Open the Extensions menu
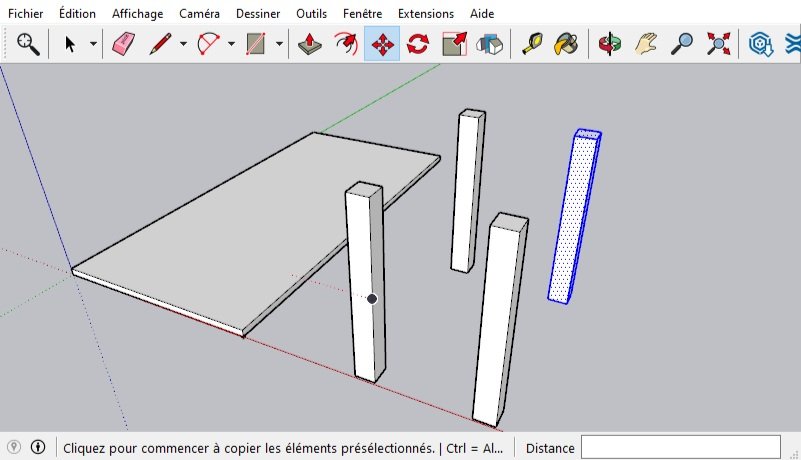Image resolution: width=801 pixels, height=460 pixels. tap(426, 14)
